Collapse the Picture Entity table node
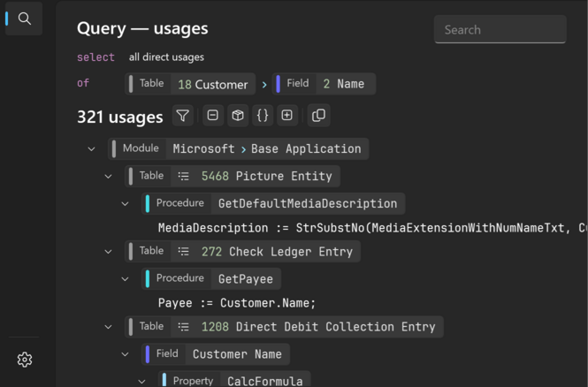The image size is (588, 387). click(x=108, y=176)
